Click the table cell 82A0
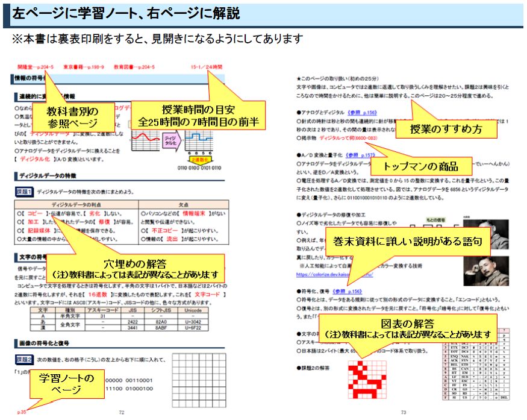527x420 pixels. 161,322
